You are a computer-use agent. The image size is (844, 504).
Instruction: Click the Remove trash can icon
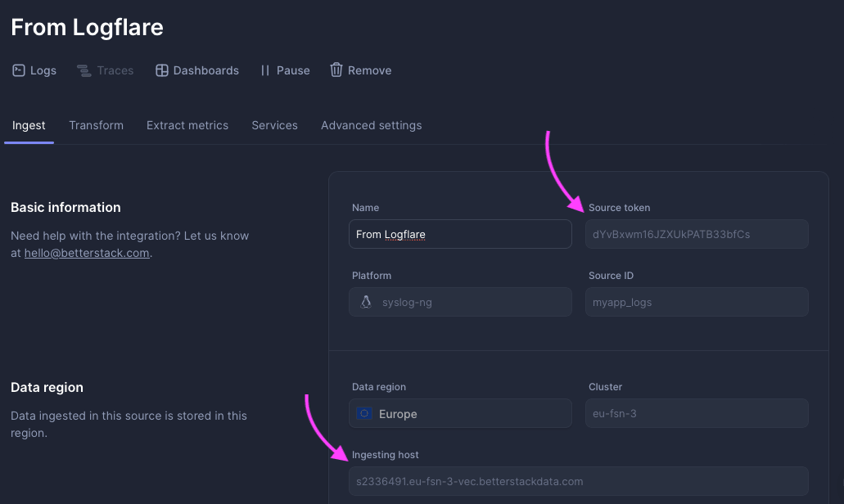click(336, 70)
